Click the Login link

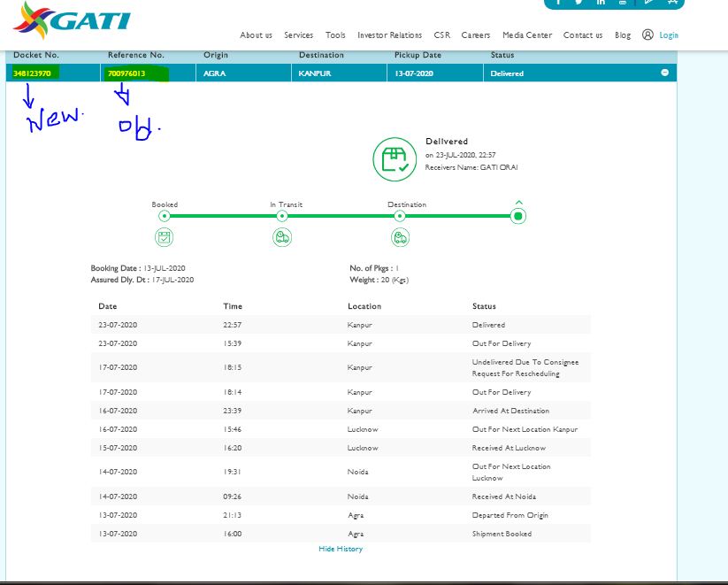(x=669, y=35)
